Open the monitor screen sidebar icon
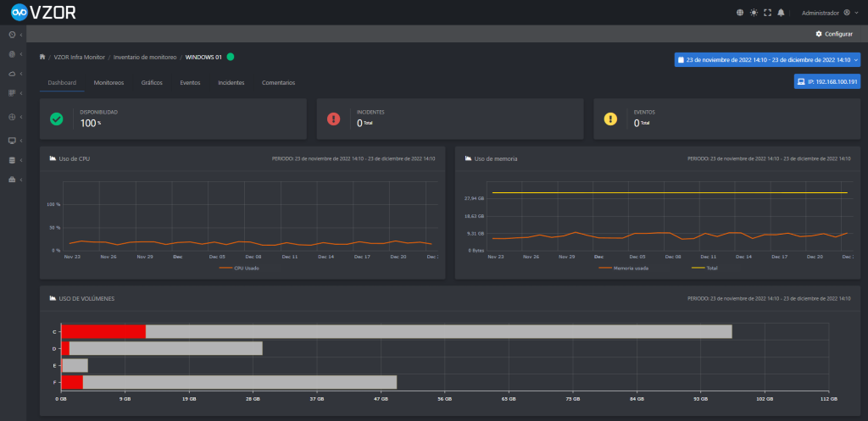868x421 pixels. tap(12, 141)
